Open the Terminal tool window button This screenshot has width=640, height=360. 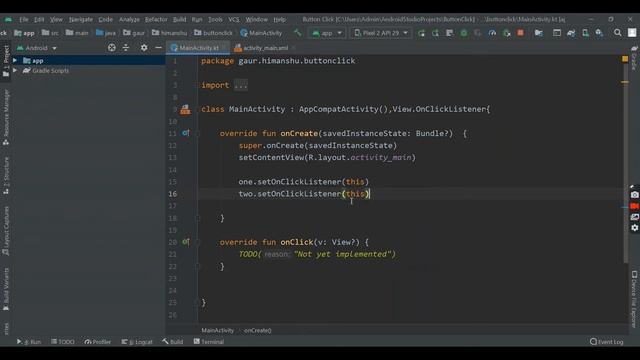[209, 342]
